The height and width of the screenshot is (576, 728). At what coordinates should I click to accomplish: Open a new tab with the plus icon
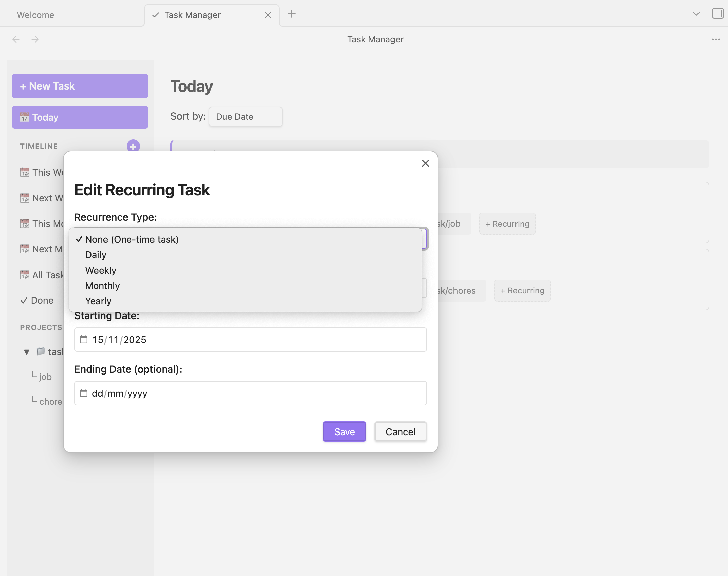(x=291, y=14)
